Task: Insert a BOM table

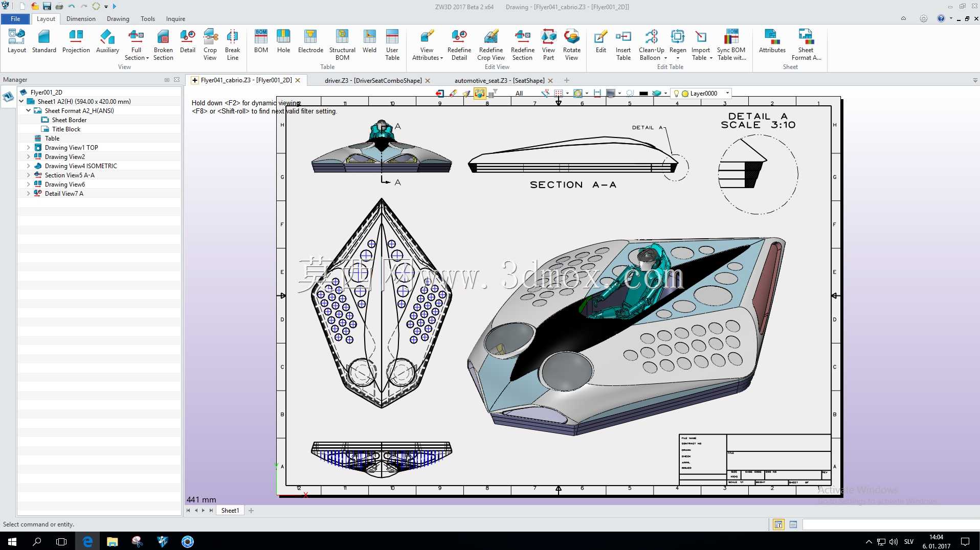Action: click(261, 41)
